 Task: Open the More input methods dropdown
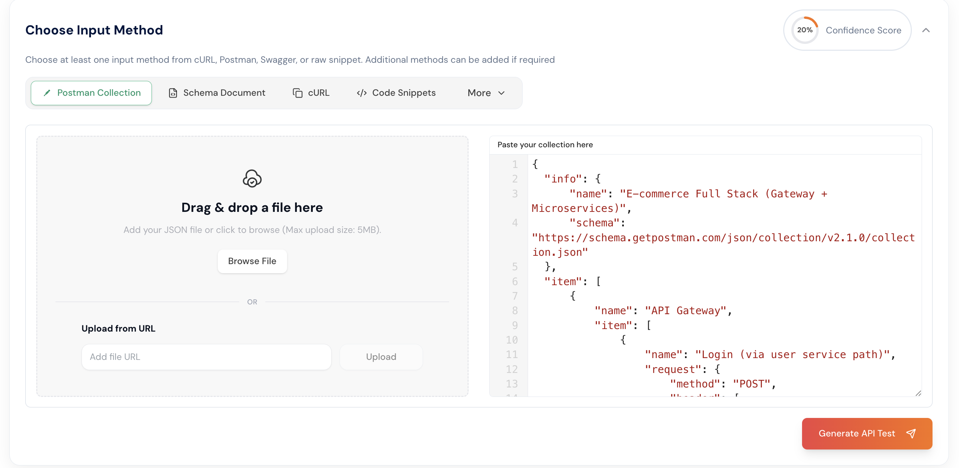[x=485, y=93]
